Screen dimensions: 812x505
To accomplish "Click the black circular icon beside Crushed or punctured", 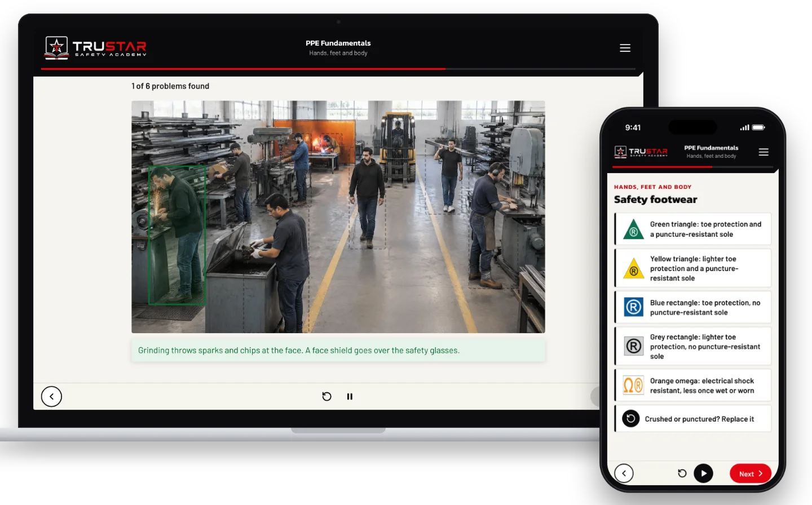I will (631, 419).
